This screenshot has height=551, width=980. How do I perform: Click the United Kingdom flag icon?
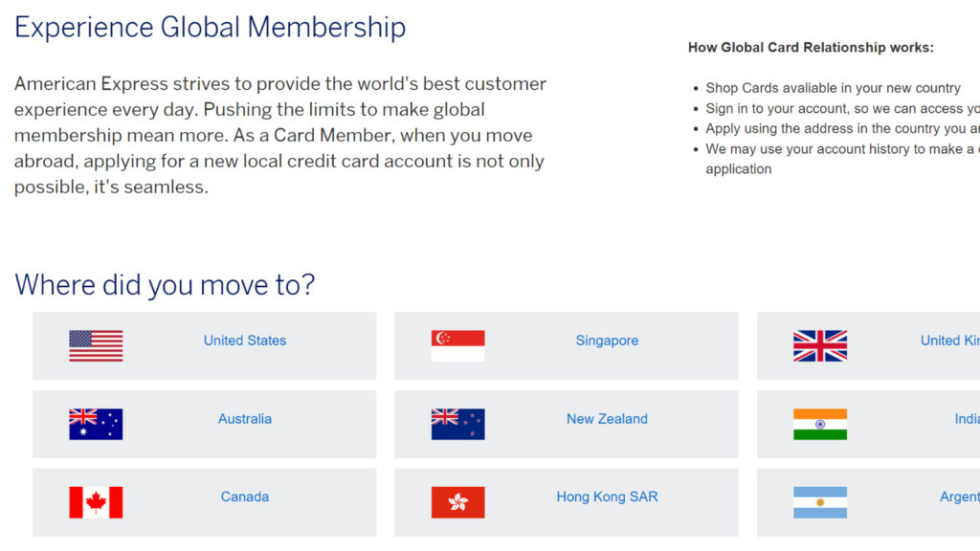click(x=819, y=344)
